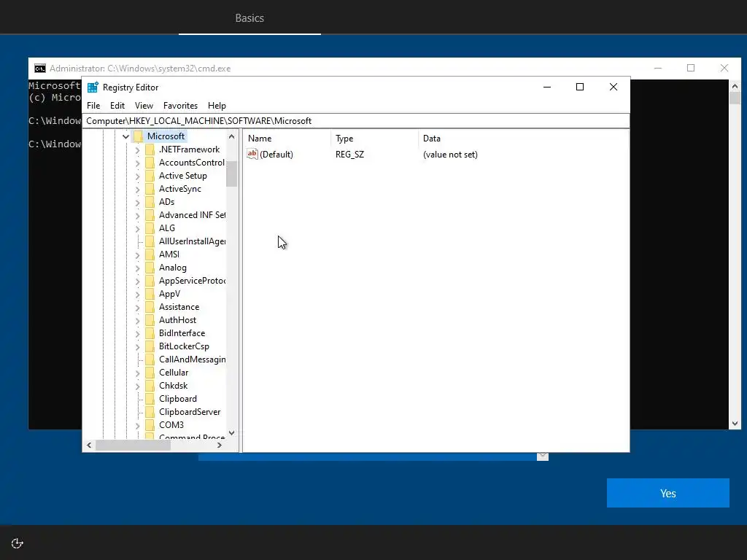Expand the ALG key
The width and height of the screenshot is (747, 560).
point(138,228)
